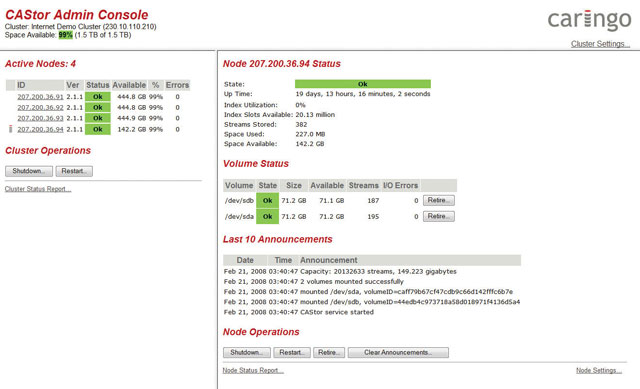Open the Node Settings link
The height and width of the screenshot is (389, 640).
(x=599, y=370)
